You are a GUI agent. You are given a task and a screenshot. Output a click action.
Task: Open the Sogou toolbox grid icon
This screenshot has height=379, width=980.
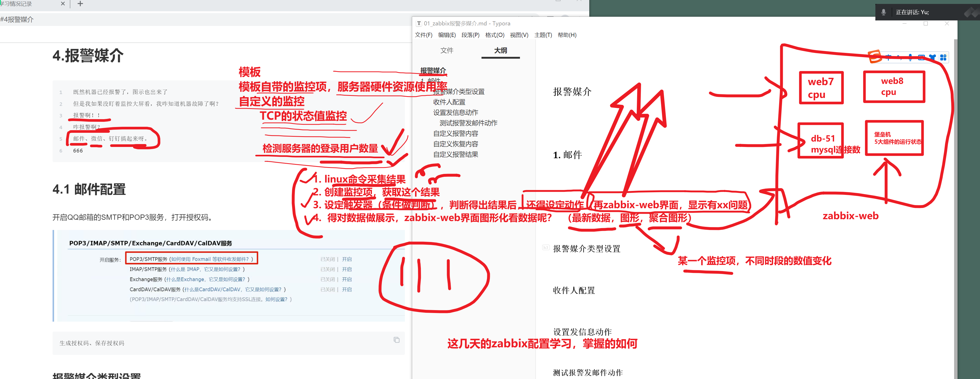[943, 58]
